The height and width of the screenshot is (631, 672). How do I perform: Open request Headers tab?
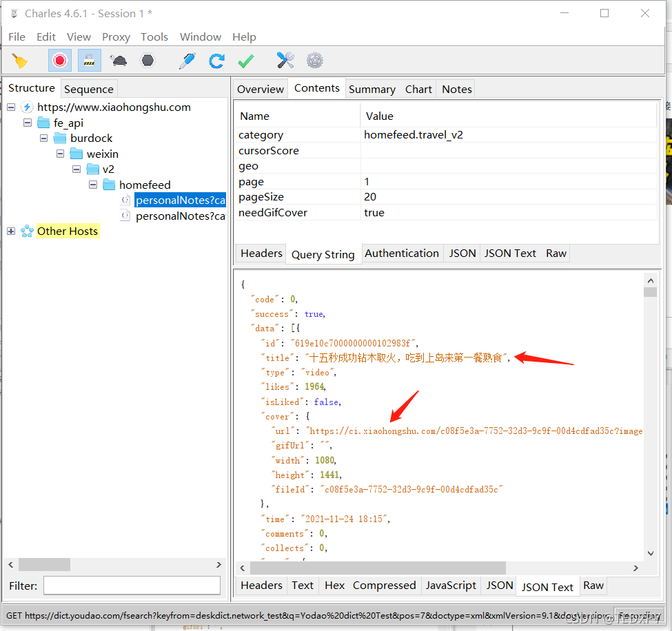coord(261,254)
